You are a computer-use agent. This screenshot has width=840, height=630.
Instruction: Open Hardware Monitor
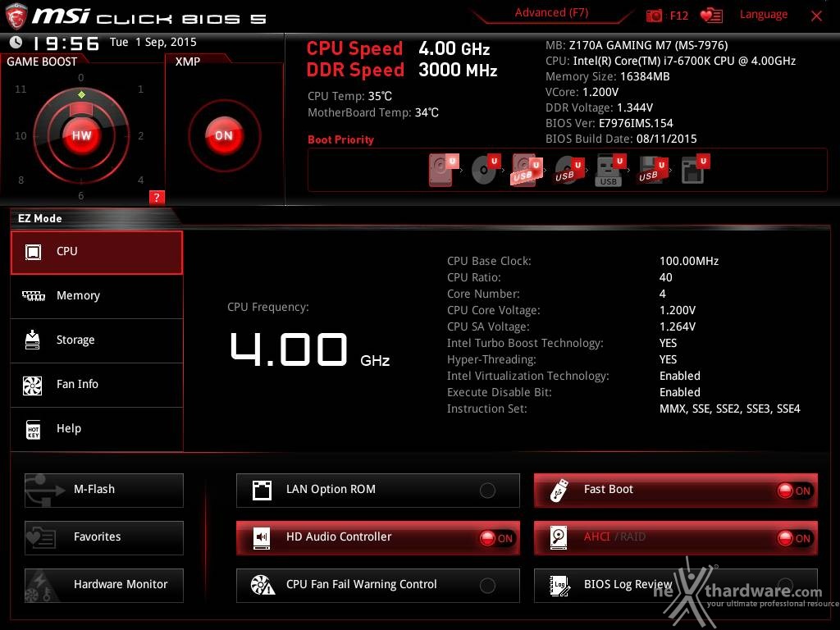tap(104, 585)
